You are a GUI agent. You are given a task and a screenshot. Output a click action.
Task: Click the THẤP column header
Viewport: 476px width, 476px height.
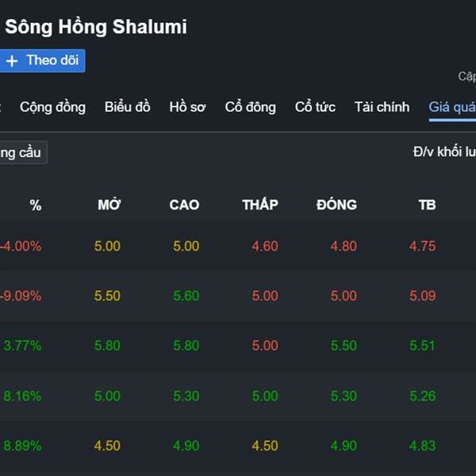pyautogui.click(x=260, y=205)
